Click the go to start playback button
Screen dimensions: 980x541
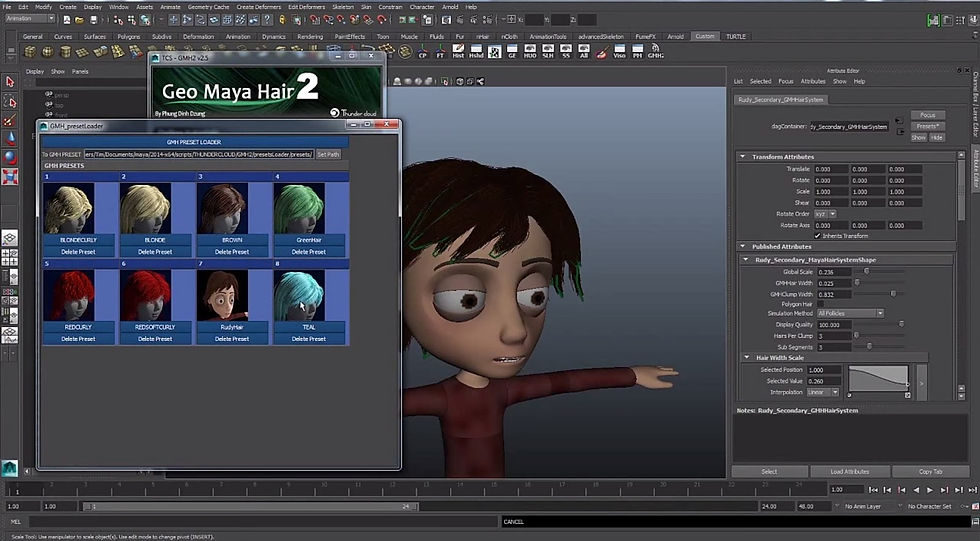coord(873,490)
